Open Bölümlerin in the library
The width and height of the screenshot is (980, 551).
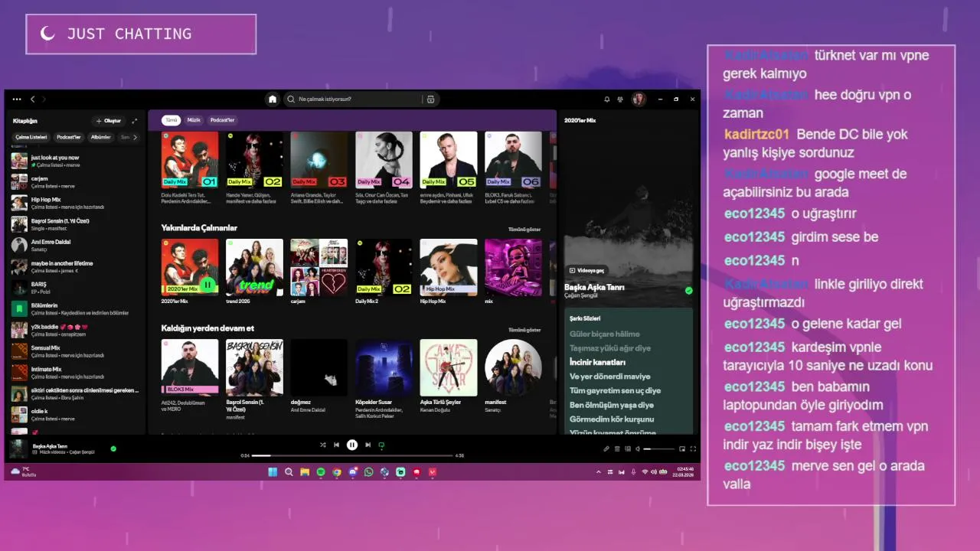tap(75, 308)
